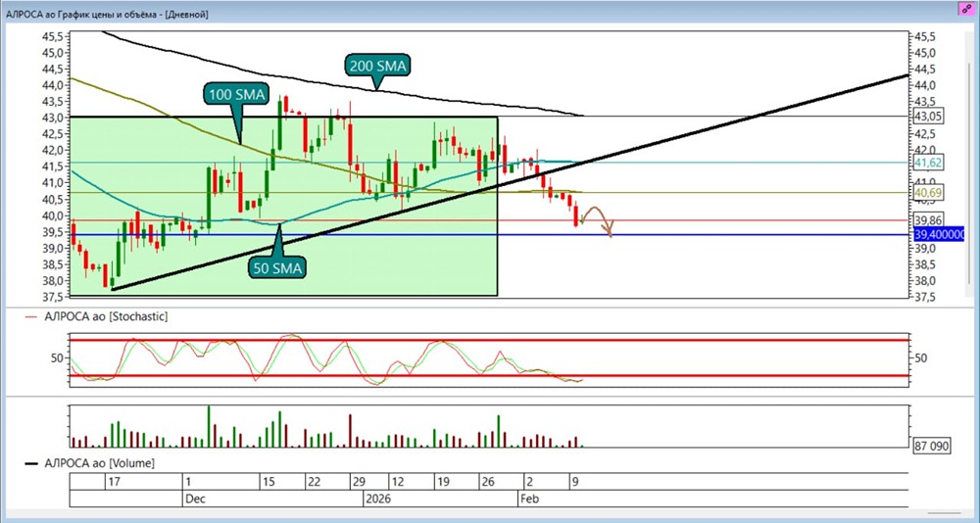This screenshot has height=523, width=980.
Task: Click the 'Feb' month label on time axis
Action: 528,499
